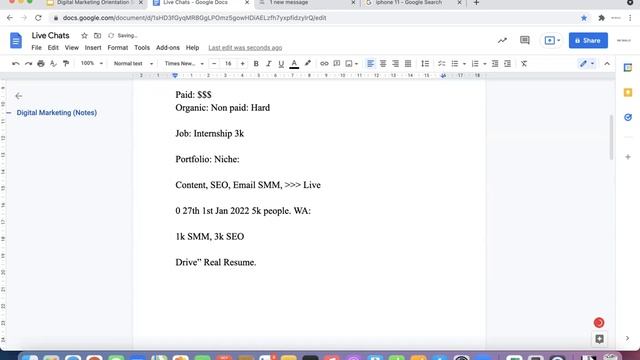Close the document outline with back arrow
This screenshot has height=360, width=640.
click(18, 96)
